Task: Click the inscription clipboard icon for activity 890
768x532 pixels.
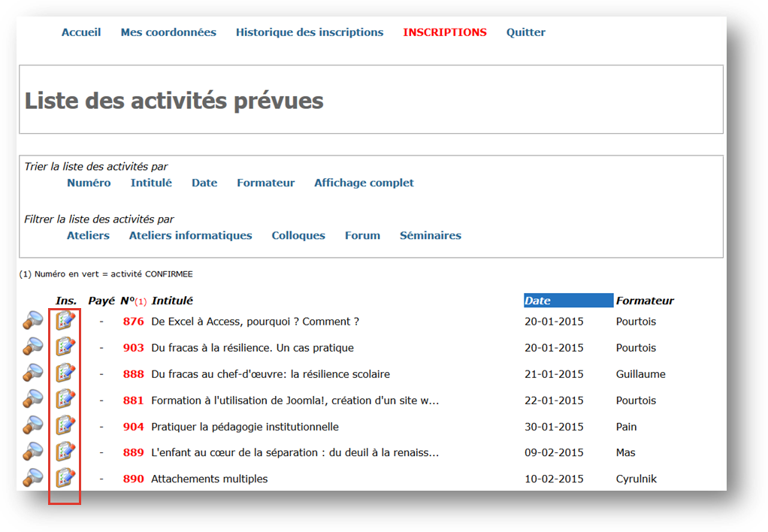Action: pyautogui.click(x=65, y=478)
